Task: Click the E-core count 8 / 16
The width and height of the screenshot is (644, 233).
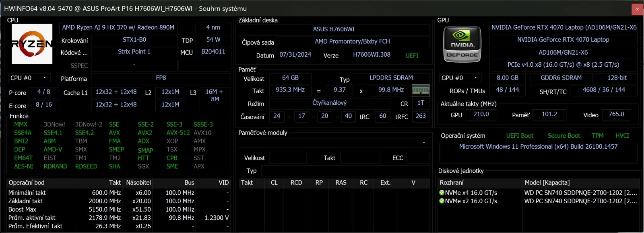Action: 43,105
